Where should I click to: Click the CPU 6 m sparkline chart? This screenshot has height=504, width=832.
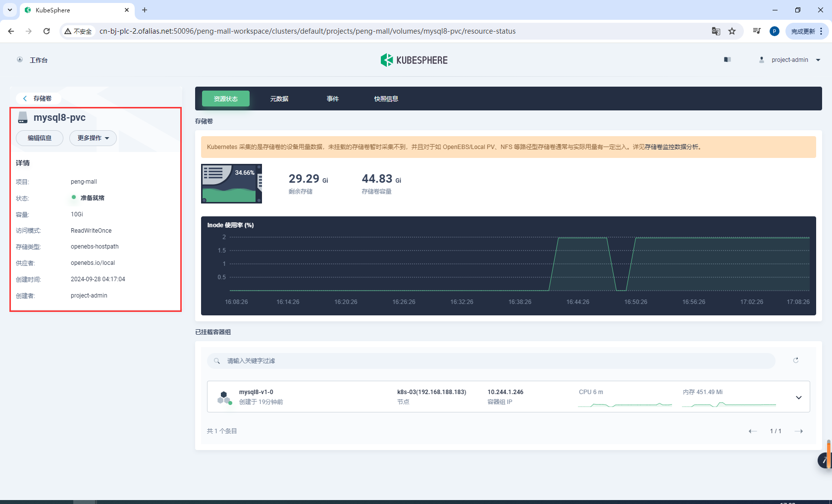pos(625,405)
